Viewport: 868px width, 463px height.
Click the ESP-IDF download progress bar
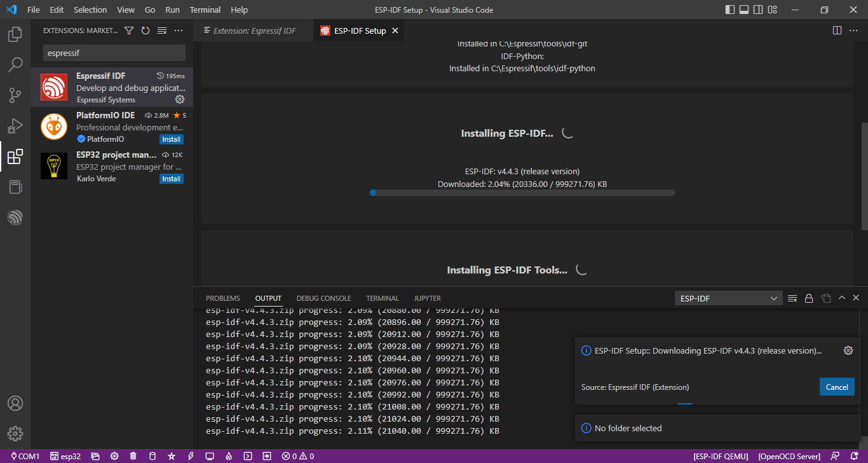(x=522, y=193)
